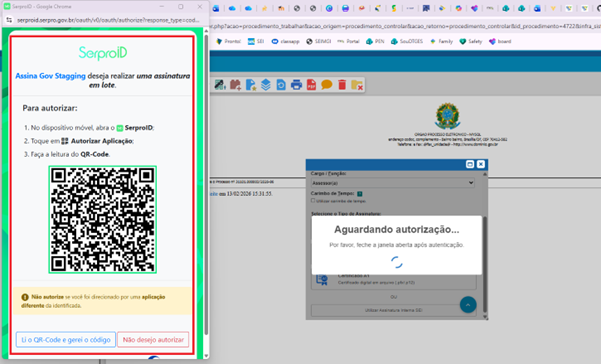The height and width of the screenshot is (364, 601).
Task: Click Utilizar Assinatura Interna SEI button
Action: pyautogui.click(x=394, y=310)
